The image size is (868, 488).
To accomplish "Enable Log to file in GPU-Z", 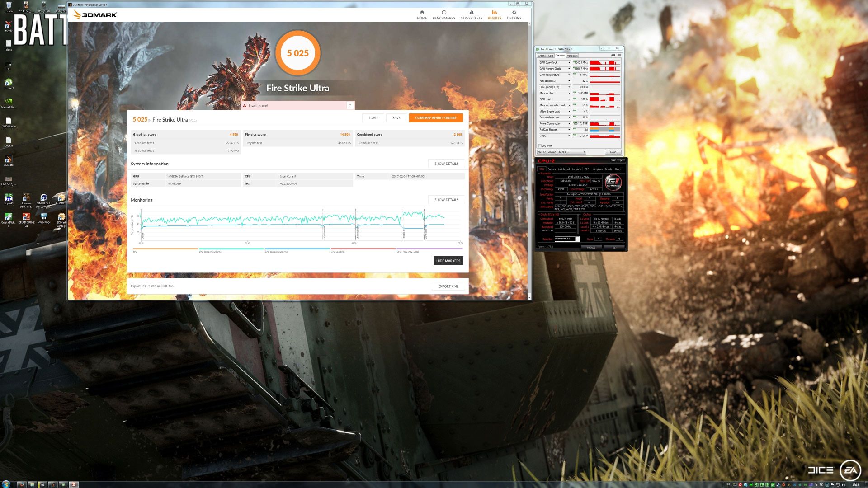I will pyautogui.click(x=540, y=146).
